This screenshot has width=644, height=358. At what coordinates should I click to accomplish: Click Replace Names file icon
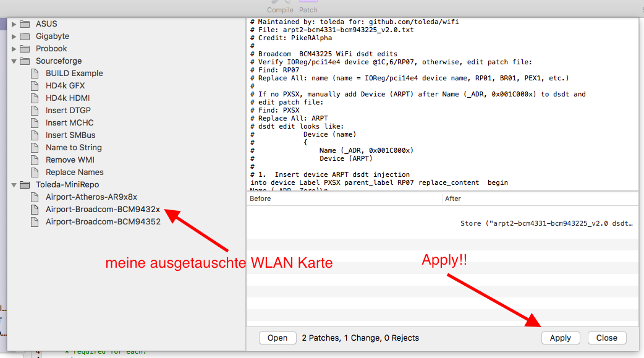point(35,172)
